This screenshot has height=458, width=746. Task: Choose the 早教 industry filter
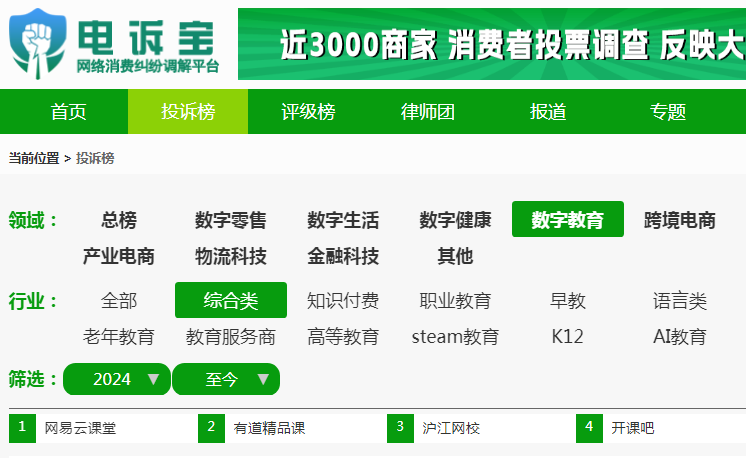[x=568, y=301]
